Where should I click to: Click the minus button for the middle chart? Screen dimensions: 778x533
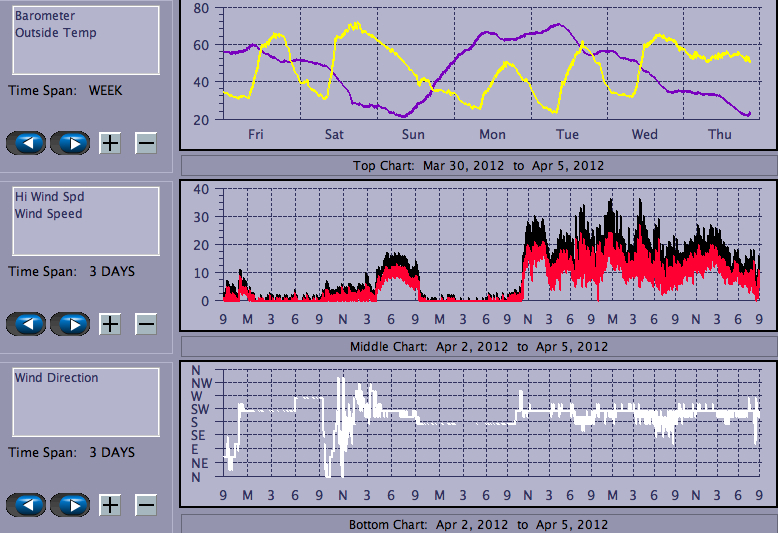tap(146, 324)
